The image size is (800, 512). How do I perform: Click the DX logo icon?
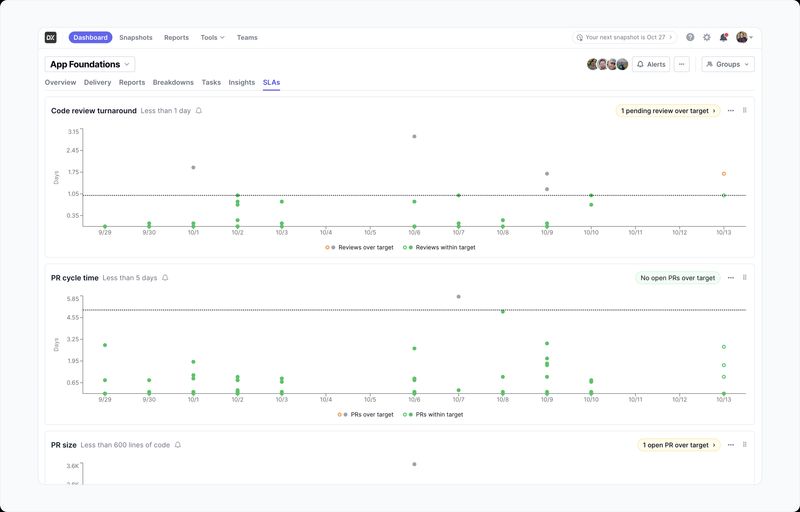tap(51, 37)
